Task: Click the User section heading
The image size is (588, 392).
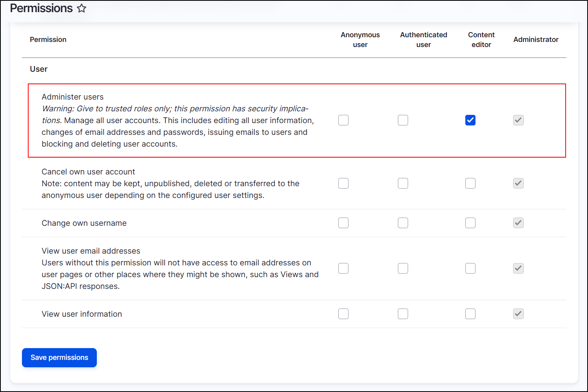Action: (39, 69)
